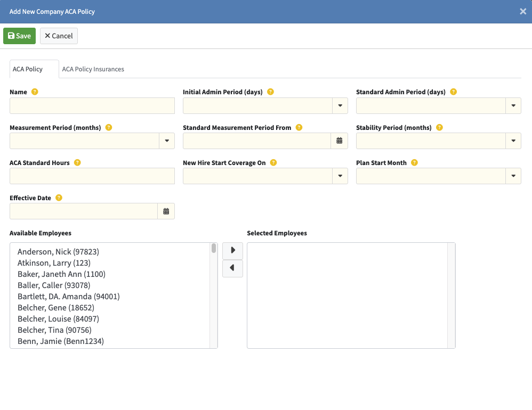532x410 pixels.
Task: Click left arrow to remove selected employee
Action: point(232,268)
